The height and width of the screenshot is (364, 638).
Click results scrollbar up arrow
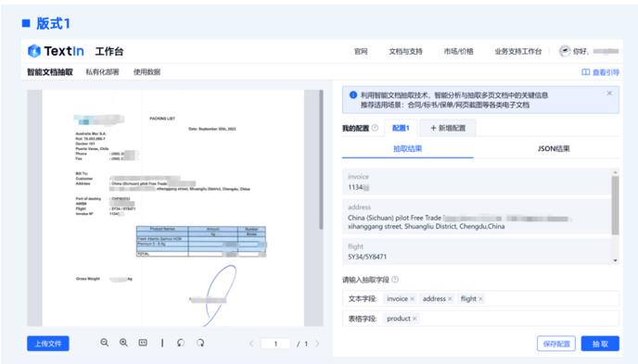click(x=615, y=172)
